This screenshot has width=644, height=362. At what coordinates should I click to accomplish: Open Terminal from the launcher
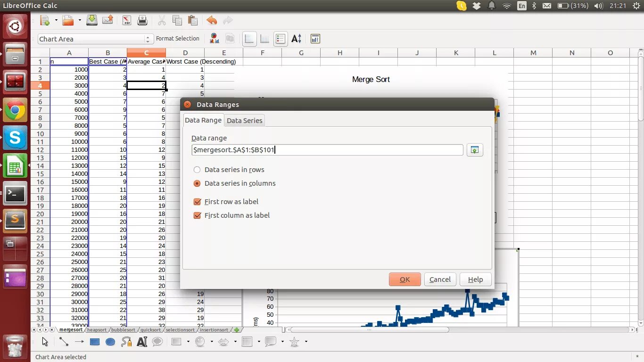(15, 193)
